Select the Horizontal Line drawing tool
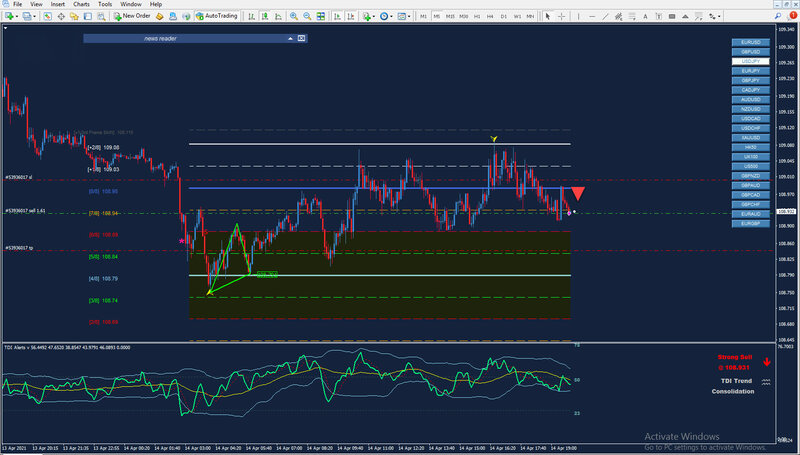Image resolution: width=800 pixels, height=455 pixels. click(x=592, y=16)
